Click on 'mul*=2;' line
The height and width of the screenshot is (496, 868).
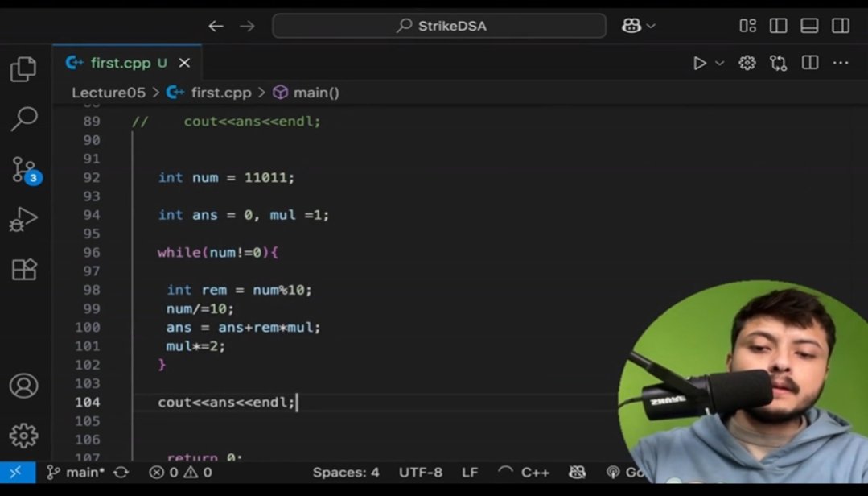(195, 346)
